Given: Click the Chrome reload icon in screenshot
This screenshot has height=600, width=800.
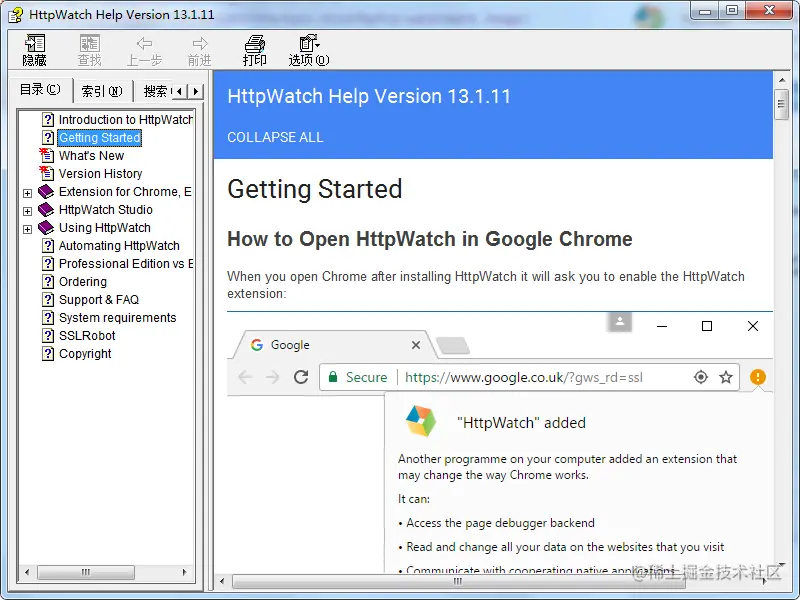Looking at the screenshot, I should pos(301,377).
